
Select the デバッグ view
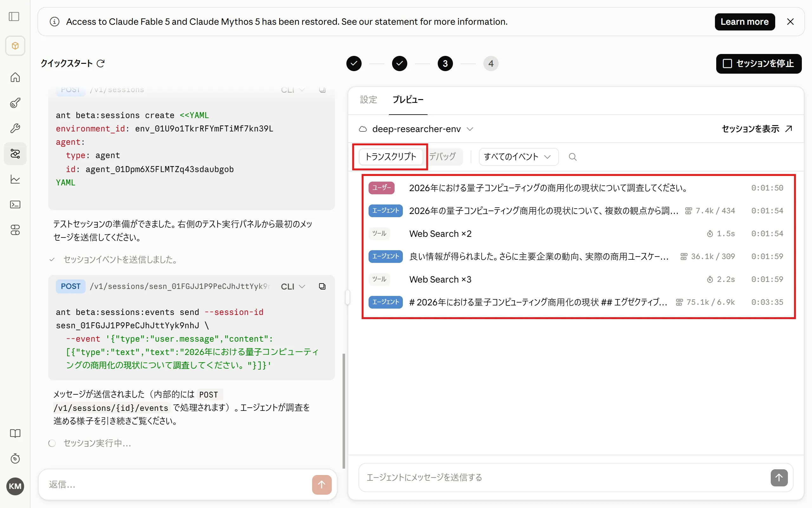(x=442, y=157)
